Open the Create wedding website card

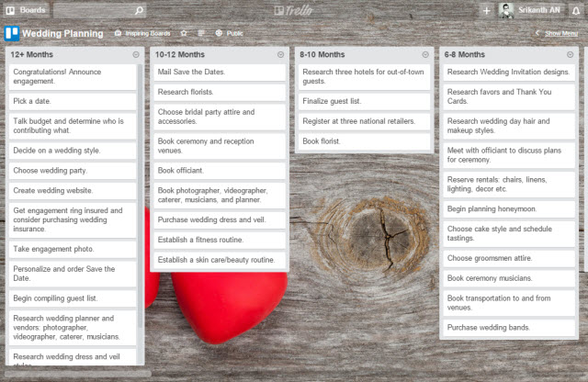pyautogui.click(x=73, y=190)
